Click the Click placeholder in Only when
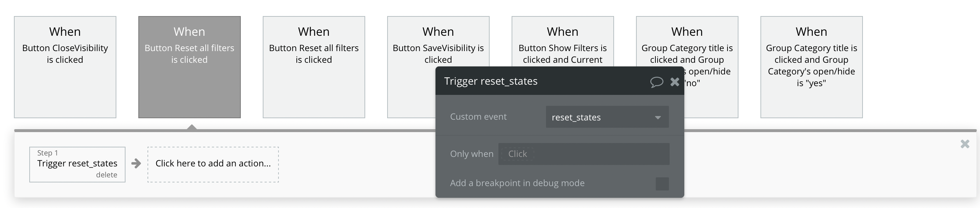The width and height of the screenshot is (980, 208). (517, 154)
